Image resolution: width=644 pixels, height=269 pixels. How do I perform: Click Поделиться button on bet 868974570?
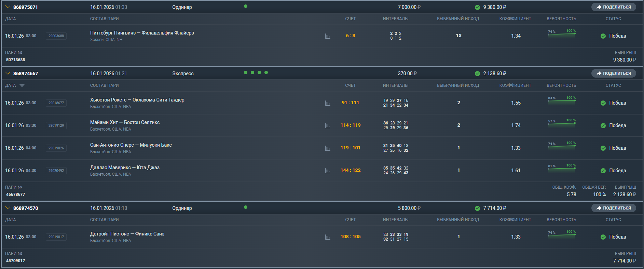(614, 208)
